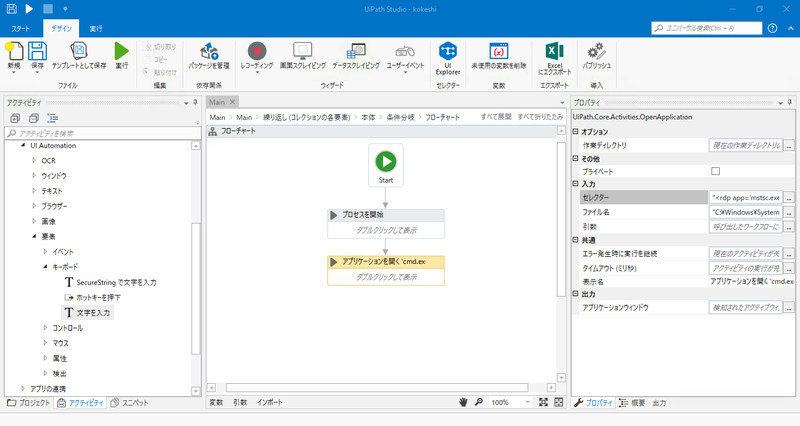Click the help question mark icon
Viewport: 800px width, 426px height.
pyautogui.click(x=772, y=28)
